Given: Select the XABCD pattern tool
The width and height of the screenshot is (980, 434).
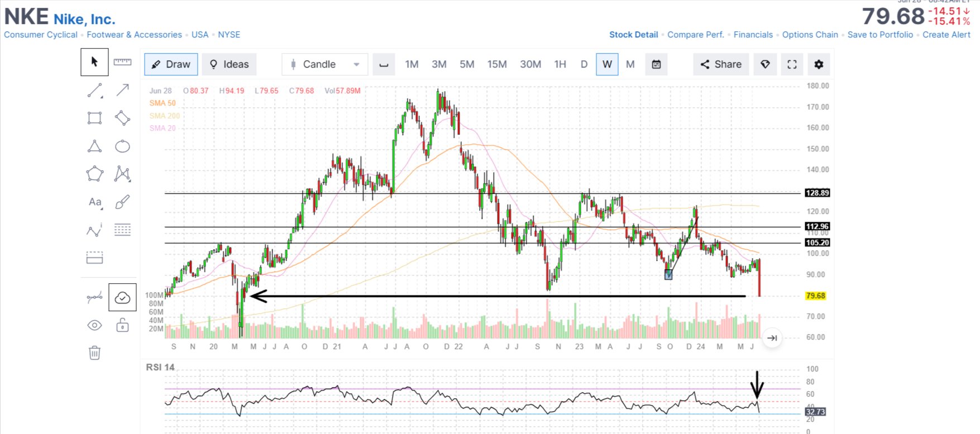Looking at the screenshot, I should pyautogui.click(x=122, y=174).
